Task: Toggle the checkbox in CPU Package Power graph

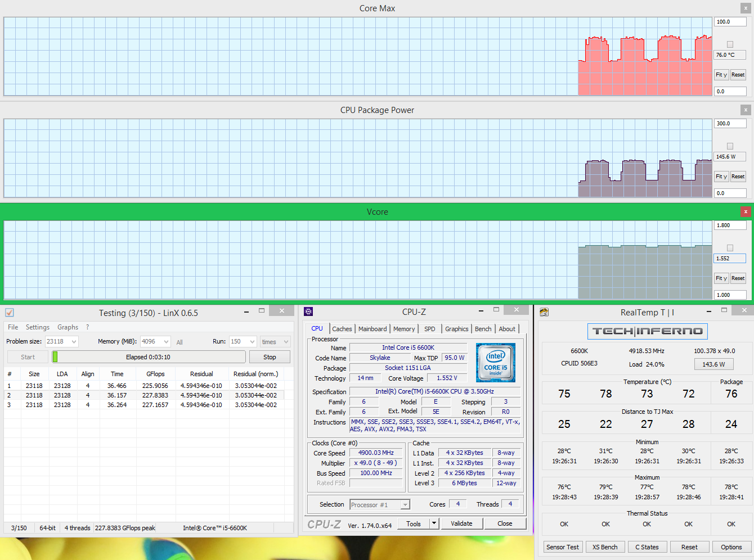Action: coord(730,146)
